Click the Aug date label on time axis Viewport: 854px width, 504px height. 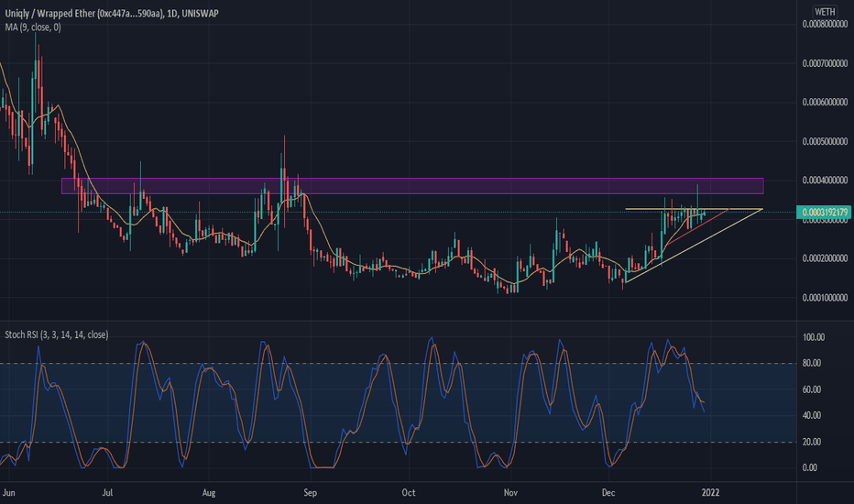tap(209, 493)
